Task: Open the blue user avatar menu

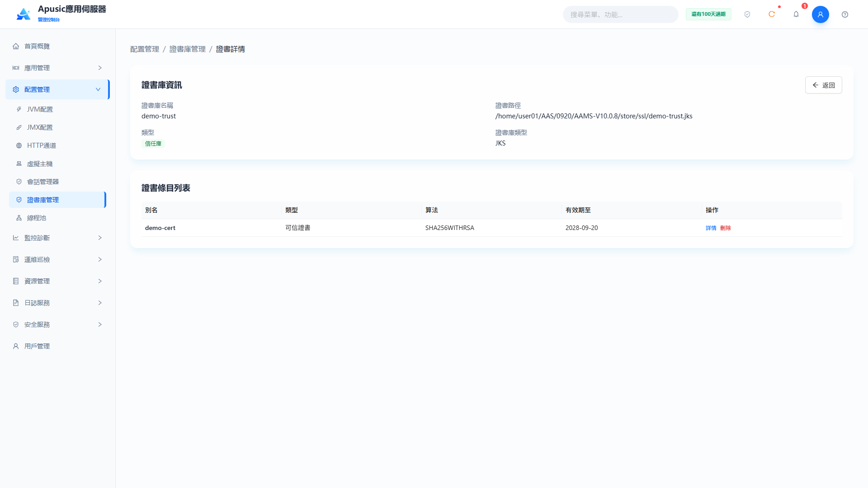Action: coord(821,14)
